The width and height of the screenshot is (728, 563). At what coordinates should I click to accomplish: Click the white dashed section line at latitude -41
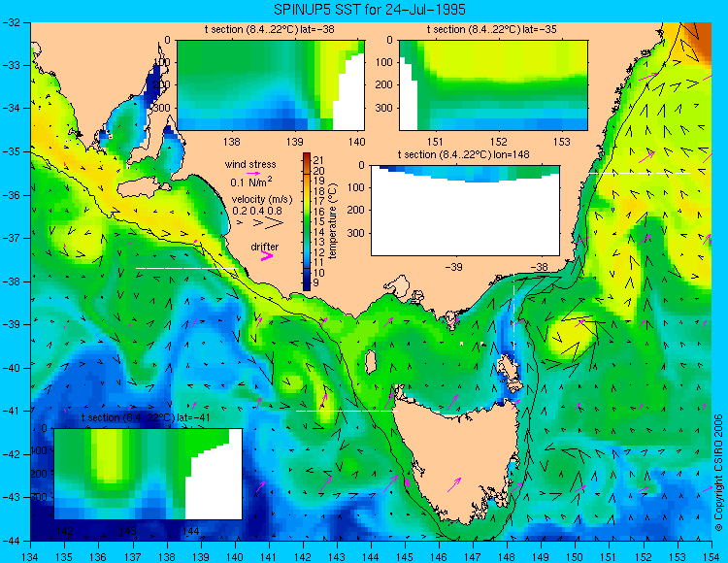click(x=347, y=411)
